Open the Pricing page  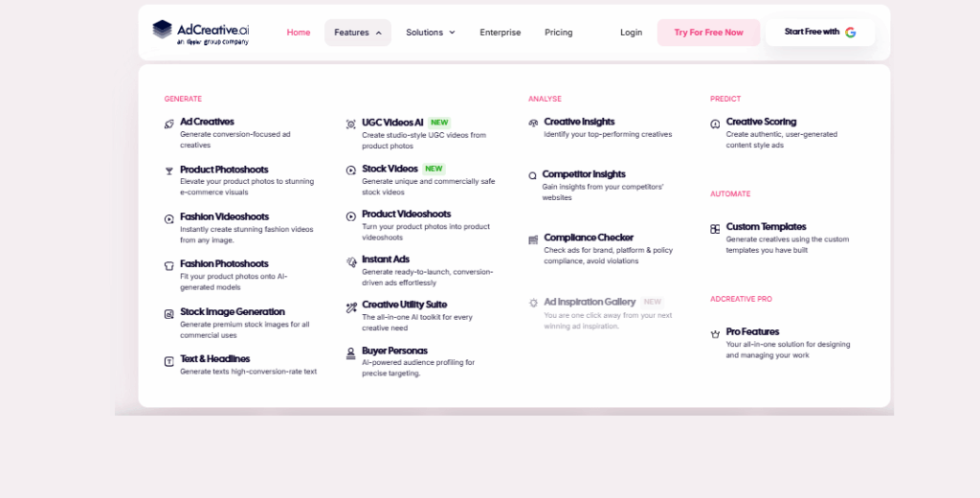558,33
